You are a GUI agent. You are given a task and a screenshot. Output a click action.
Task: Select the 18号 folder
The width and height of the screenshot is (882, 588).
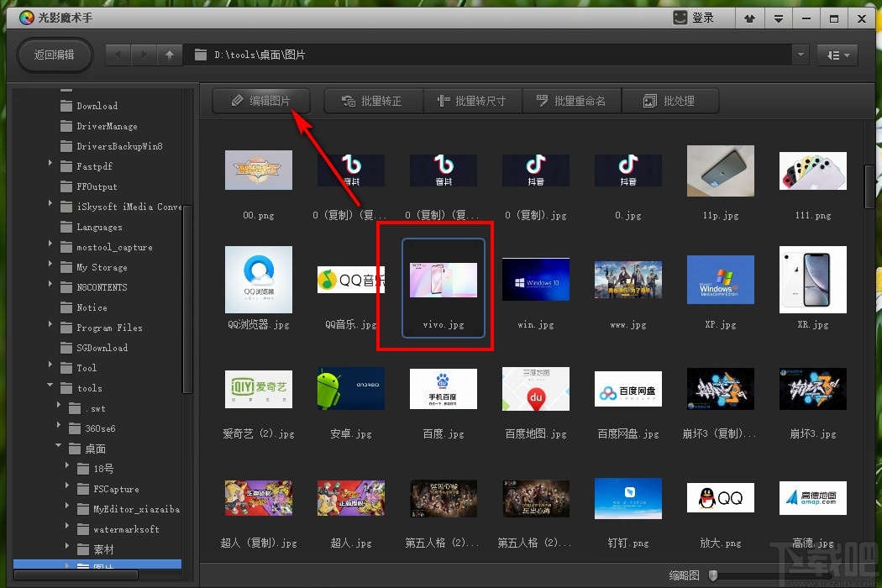(x=95, y=469)
